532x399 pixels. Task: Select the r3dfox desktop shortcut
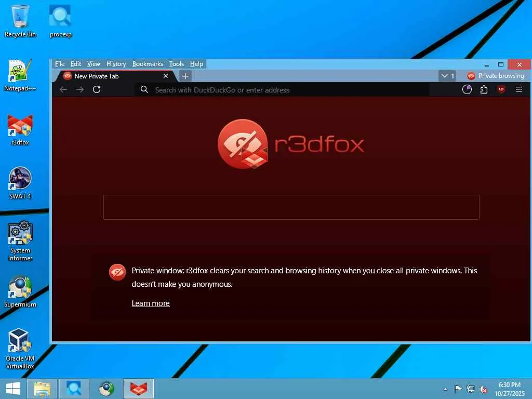[20, 129]
